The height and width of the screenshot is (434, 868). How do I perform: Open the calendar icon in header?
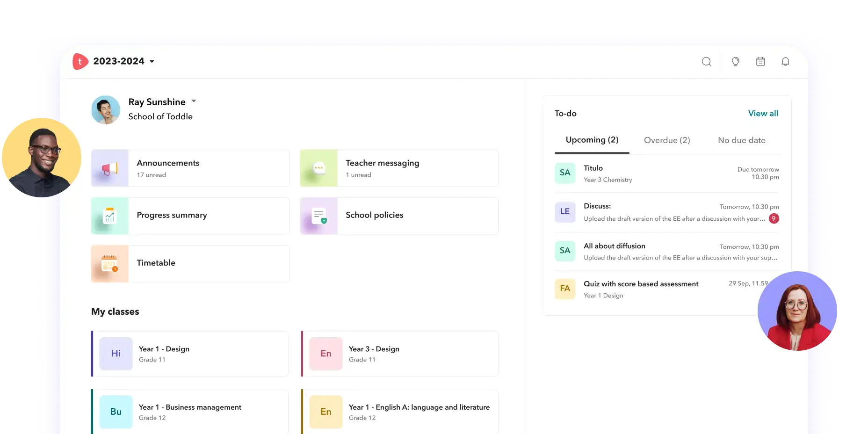(x=760, y=62)
